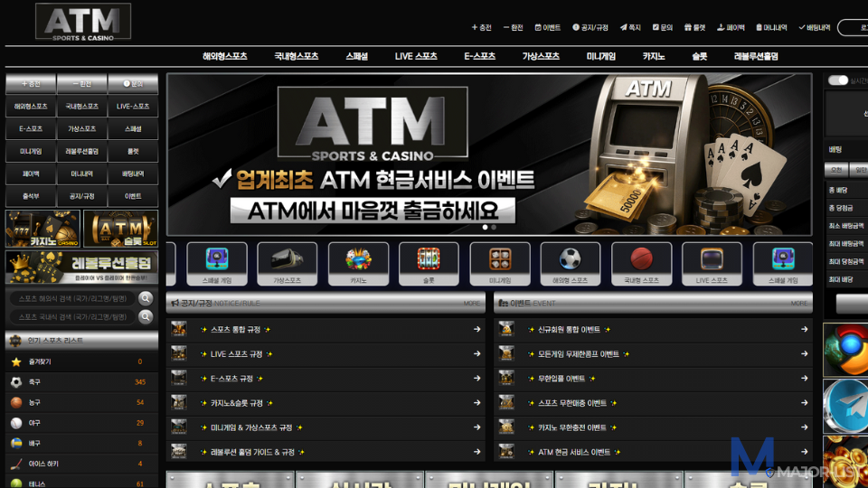Click the 스포츠 국내식 검색 input field

tap(73, 316)
